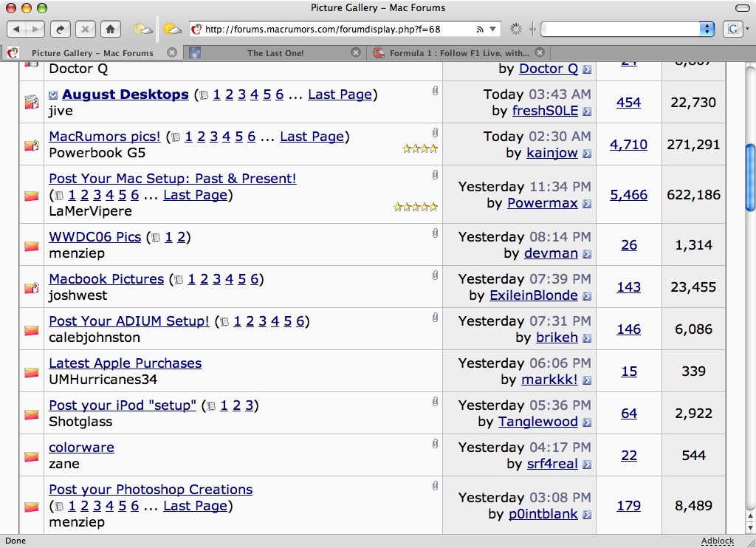Viewport: 756px width, 548px height.
Task: Open the WWDC06 Pics thread
Action: [x=95, y=237]
